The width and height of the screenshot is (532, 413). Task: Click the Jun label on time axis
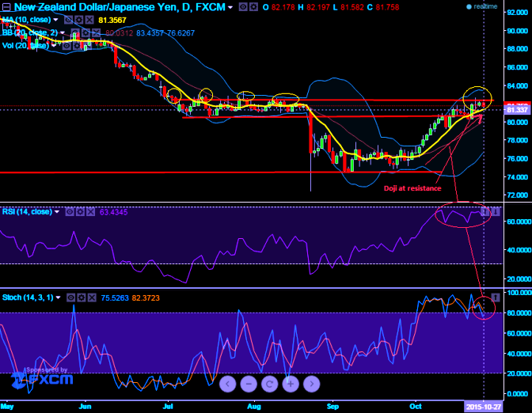85,406
